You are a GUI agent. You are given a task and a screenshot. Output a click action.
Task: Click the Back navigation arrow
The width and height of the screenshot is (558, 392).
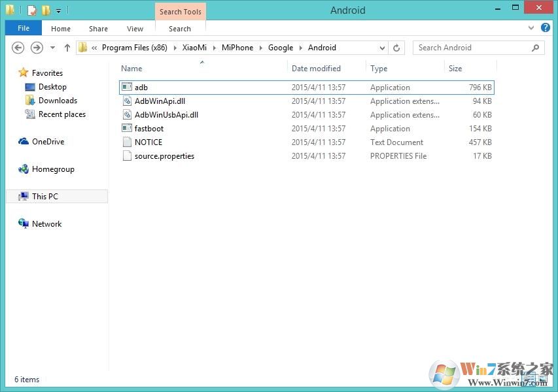click(18, 48)
